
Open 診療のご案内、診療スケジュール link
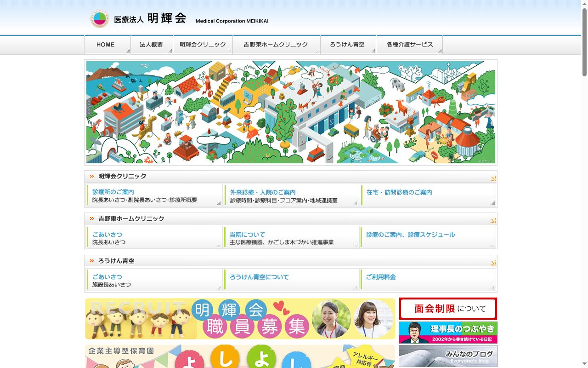tap(411, 234)
